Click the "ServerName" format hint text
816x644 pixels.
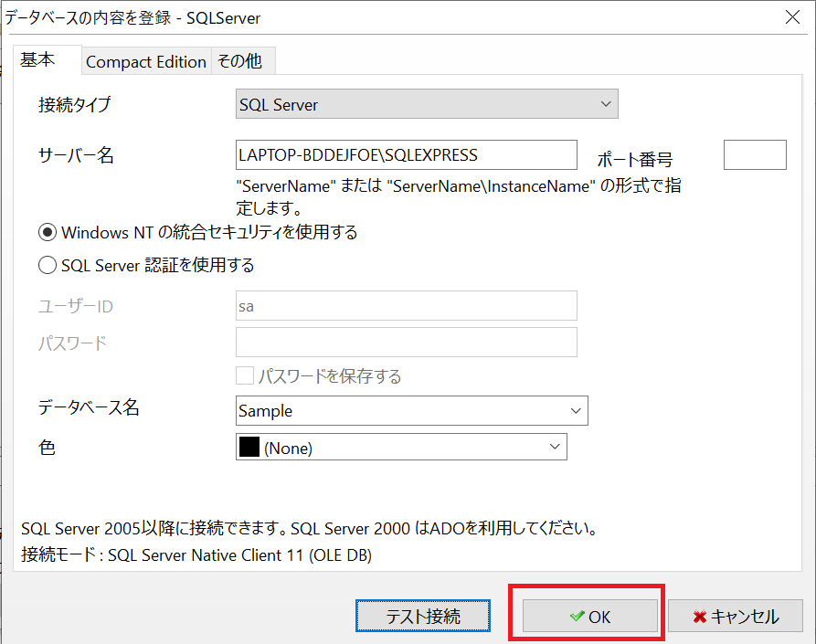[458, 196]
